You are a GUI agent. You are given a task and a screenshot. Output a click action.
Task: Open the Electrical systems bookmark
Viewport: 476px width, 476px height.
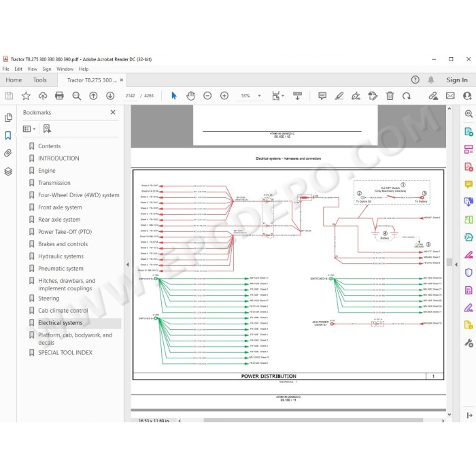coord(60,323)
